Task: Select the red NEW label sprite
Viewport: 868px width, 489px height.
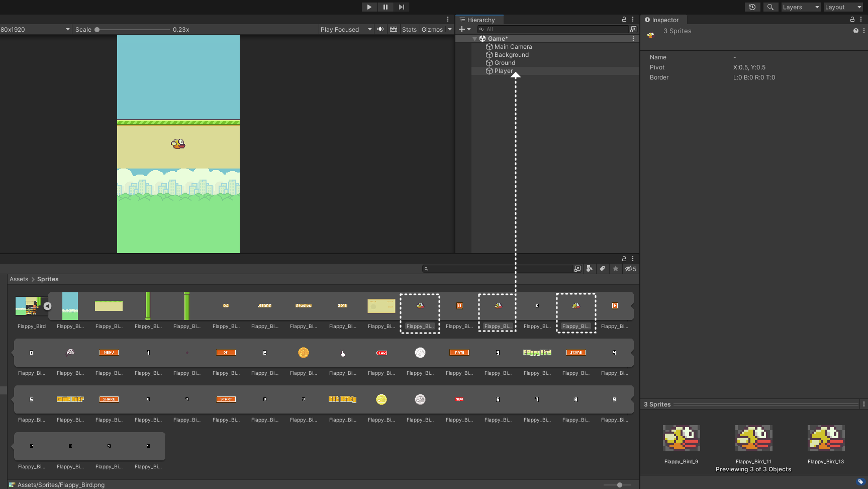Action: (x=459, y=399)
